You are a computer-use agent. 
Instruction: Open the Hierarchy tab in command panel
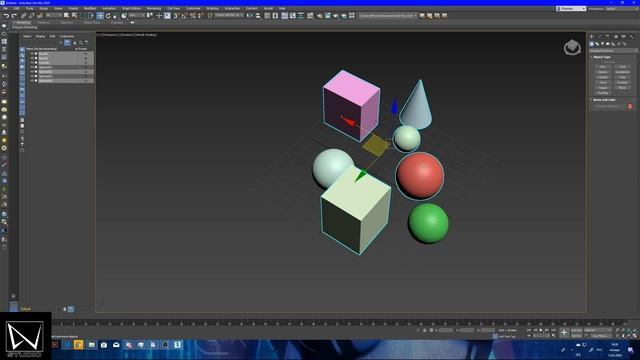[x=608, y=37]
